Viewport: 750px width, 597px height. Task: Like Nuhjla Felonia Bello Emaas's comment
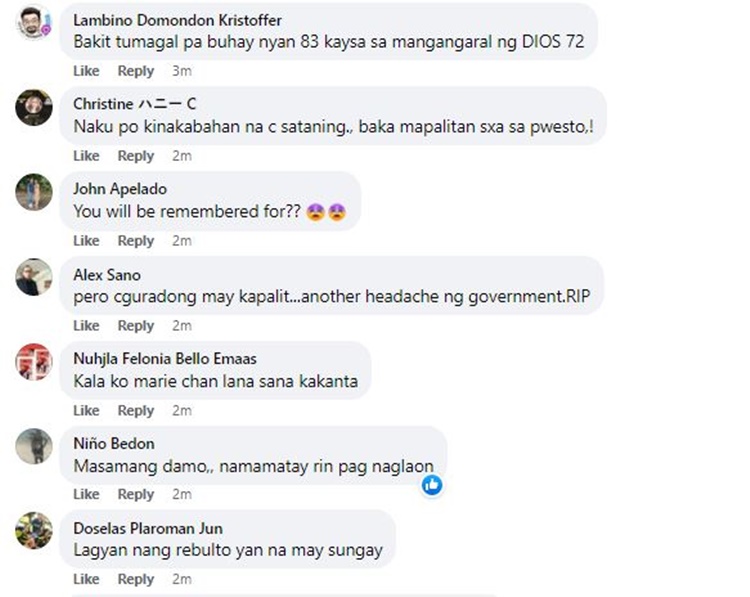[86, 410]
